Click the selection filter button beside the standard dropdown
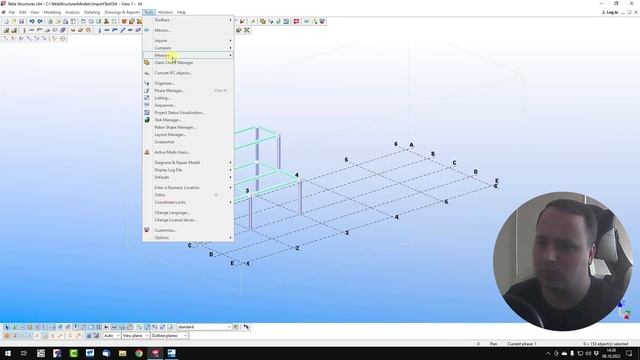640x360 pixels. click(x=236, y=327)
